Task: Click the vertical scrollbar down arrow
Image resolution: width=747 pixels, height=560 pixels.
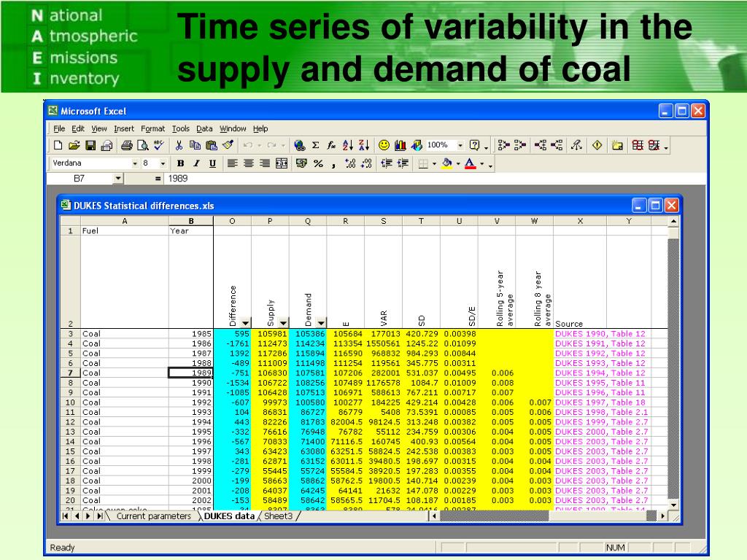Action: click(x=673, y=505)
